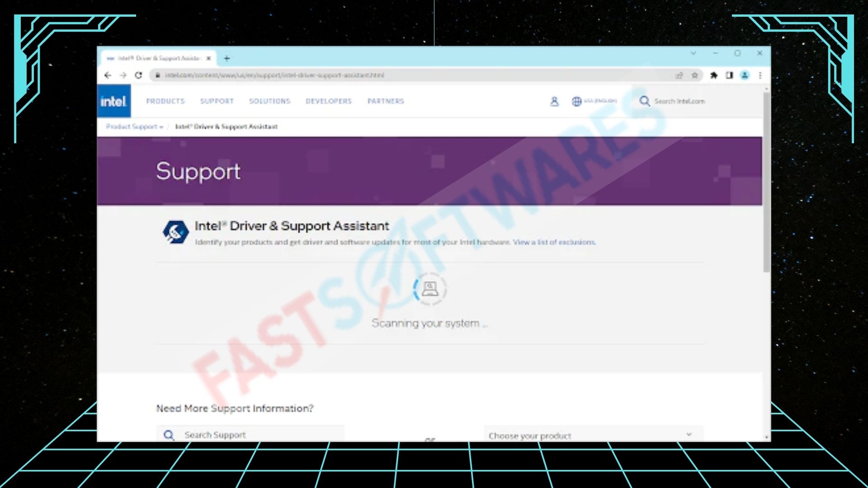The width and height of the screenshot is (868, 488).
Task: Open the browser extensions puzzle icon
Action: pyautogui.click(x=714, y=75)
